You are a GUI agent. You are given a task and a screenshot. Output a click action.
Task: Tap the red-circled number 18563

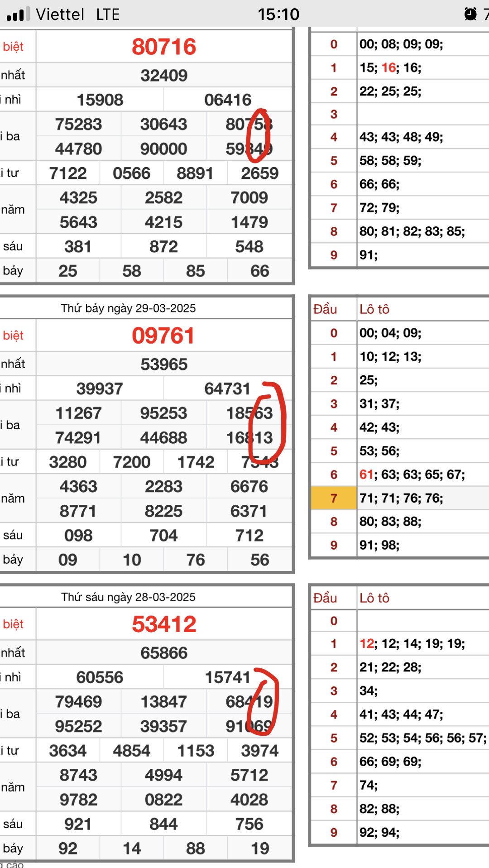[249, 413]
